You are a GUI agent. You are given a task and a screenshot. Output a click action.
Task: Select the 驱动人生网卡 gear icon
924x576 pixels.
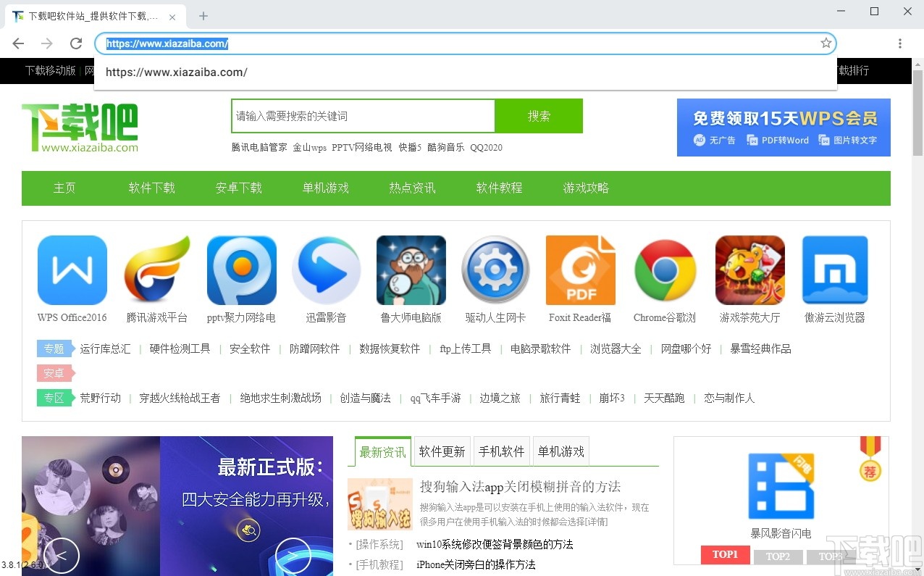[x=495, y=270]
